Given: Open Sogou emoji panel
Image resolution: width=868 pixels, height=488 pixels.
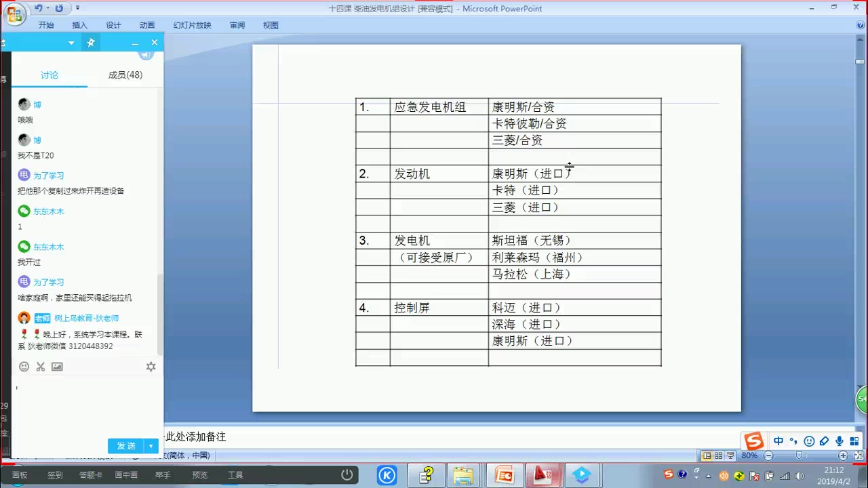Looking at the screenshot, I should (809, 441).
